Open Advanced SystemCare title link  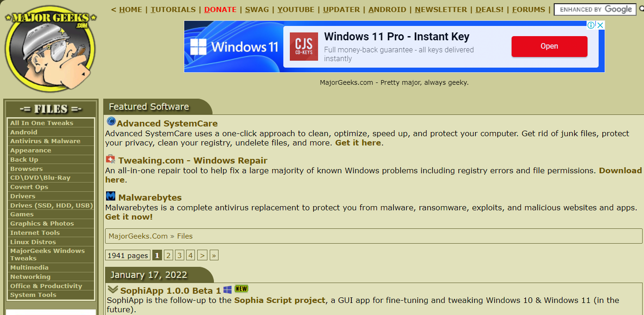point(167,123)
